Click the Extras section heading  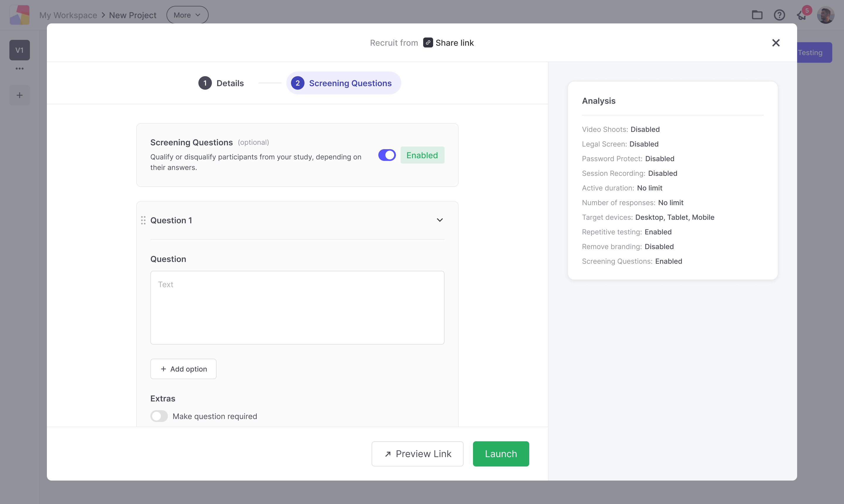pos(163,399)
